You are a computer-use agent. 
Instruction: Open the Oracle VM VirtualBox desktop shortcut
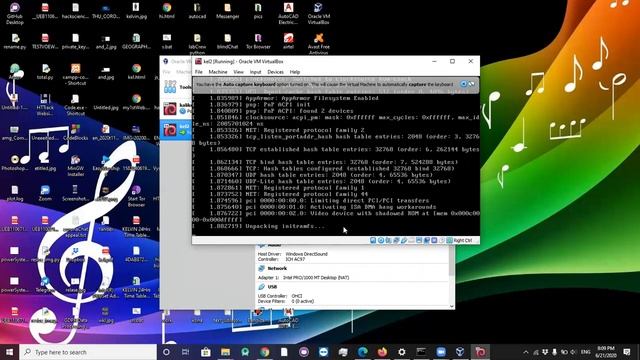click(318, 13)
